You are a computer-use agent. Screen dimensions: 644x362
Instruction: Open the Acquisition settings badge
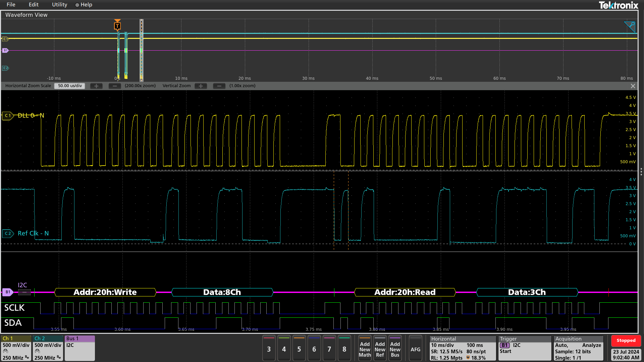578,348
